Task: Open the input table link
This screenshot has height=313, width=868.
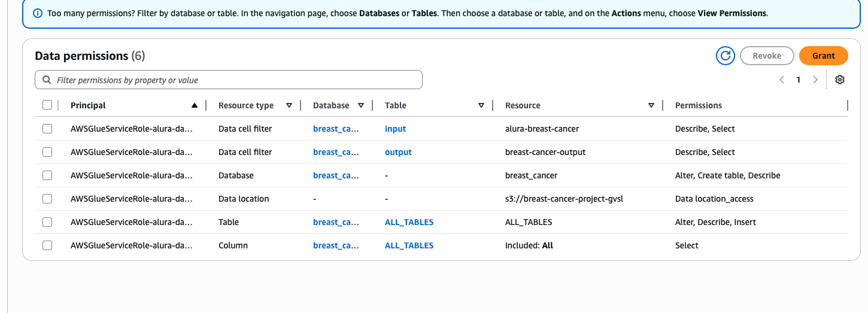Action: pos(395,129)
